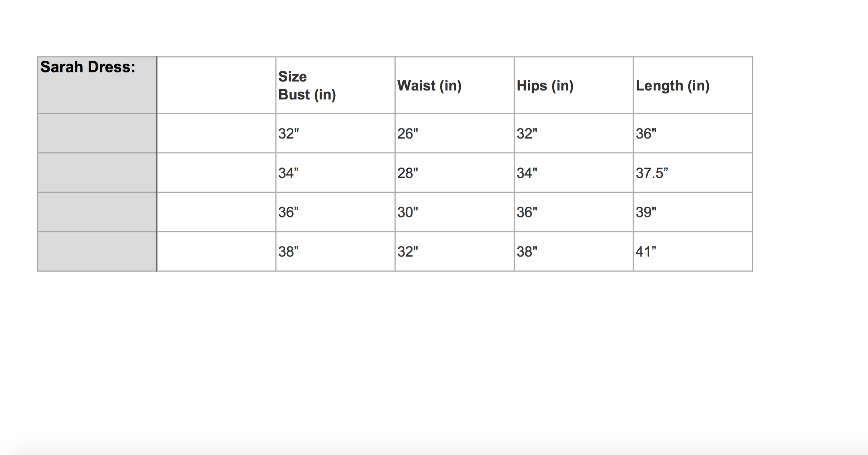Select the "Size Bust (in)" header cell
868x455 pixels.
pos(307,86)
